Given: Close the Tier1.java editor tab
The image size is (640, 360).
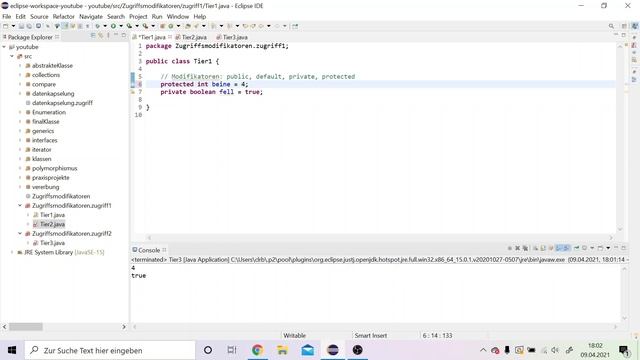Looking at the screenshot, I should [170, 37].
